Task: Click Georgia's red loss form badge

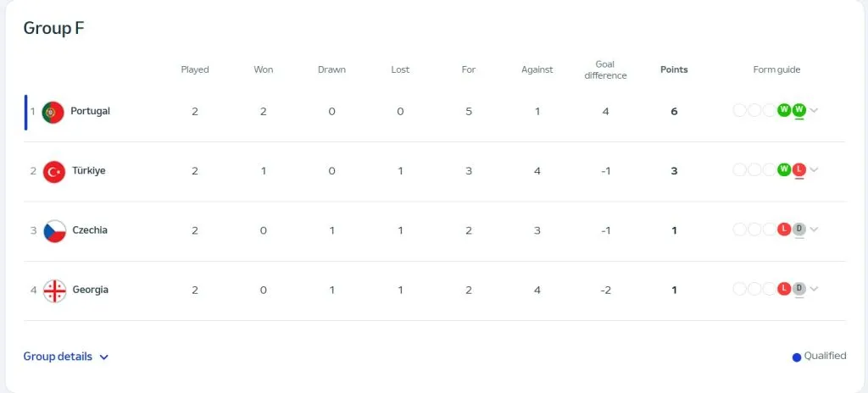Action: [x=784, y=289]
